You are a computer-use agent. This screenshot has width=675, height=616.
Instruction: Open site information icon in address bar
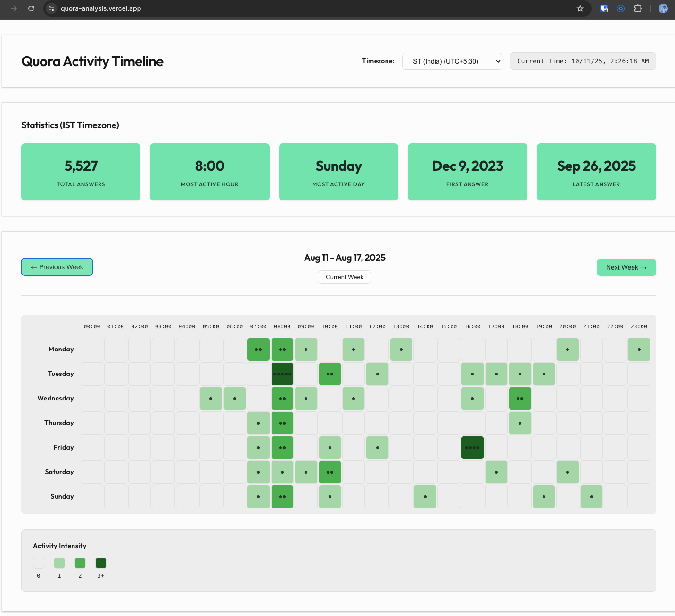pos(51,8)
